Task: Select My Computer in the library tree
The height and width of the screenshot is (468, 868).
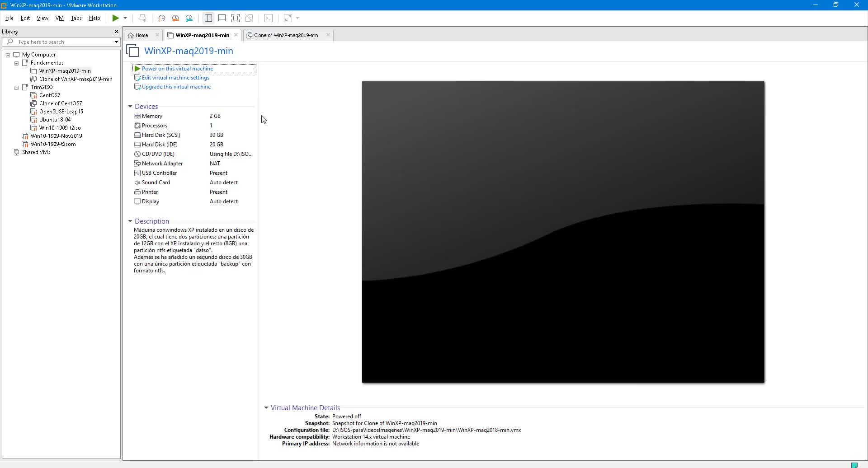Action: (39, 55)
